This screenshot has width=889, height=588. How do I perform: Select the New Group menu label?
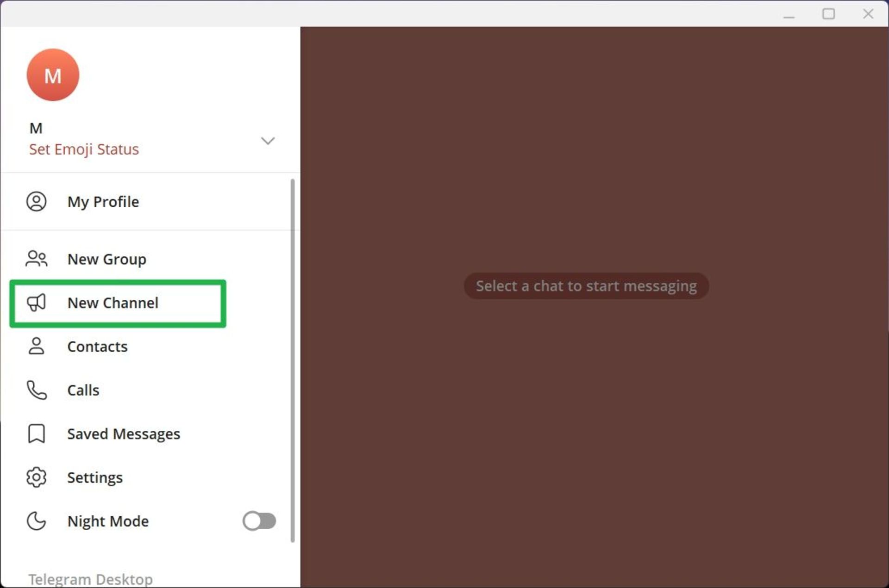click(x=107, y=259)
